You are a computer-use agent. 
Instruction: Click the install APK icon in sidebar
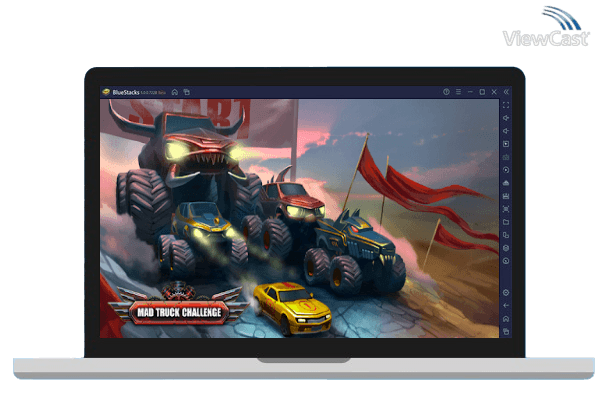[506, 183]
